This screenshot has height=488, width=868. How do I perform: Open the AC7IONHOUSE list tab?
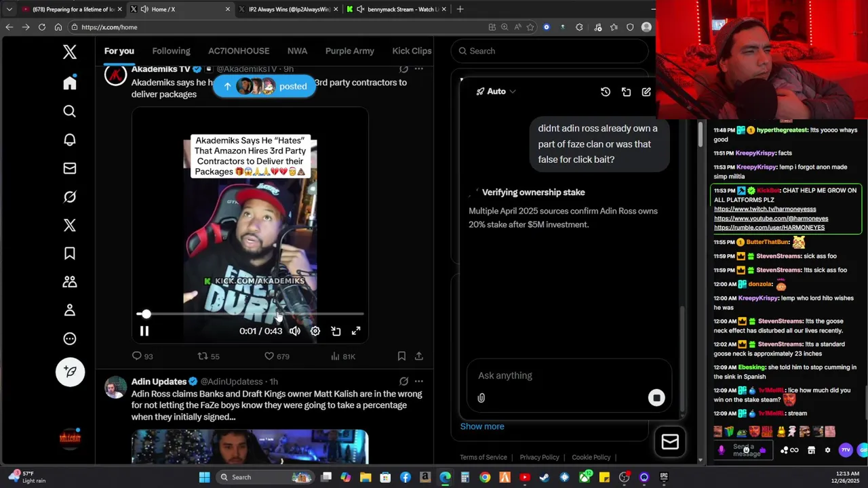(239, 51)
